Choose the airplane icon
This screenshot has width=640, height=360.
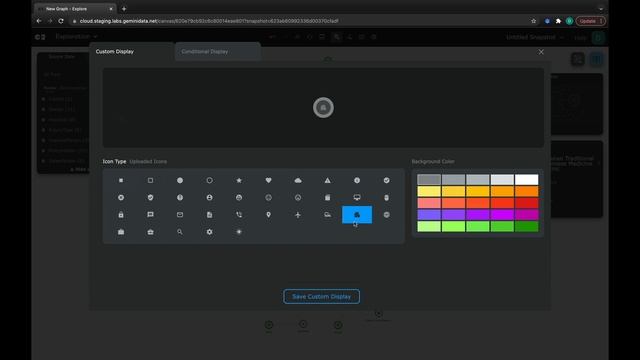tap(298, 215)
